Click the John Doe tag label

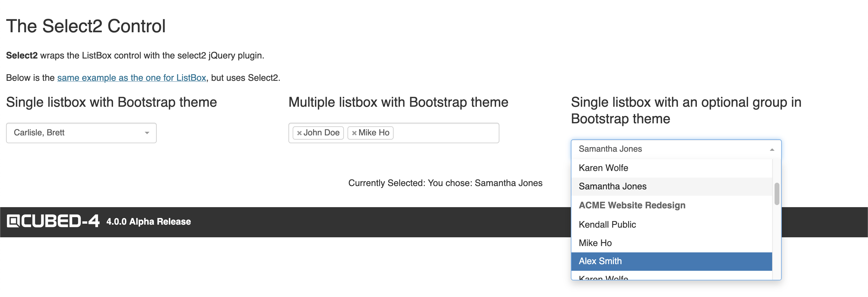tap(321, 133)
